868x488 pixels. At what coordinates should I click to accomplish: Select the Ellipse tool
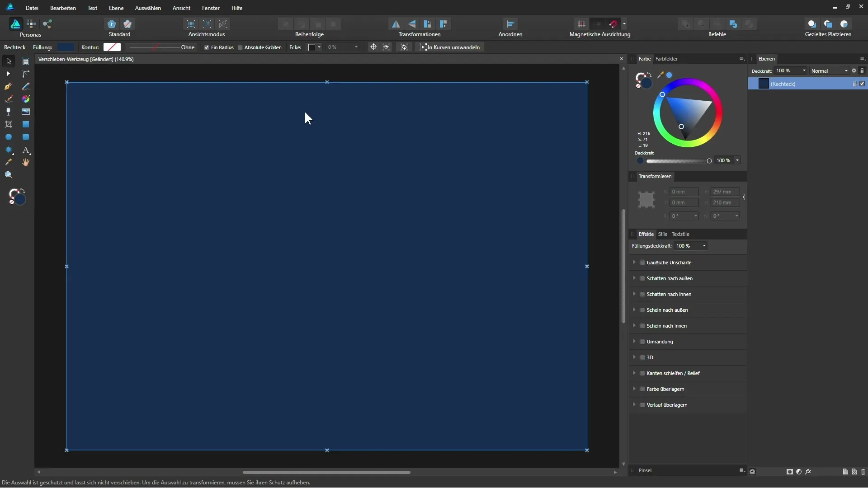[x=9, y=137]
